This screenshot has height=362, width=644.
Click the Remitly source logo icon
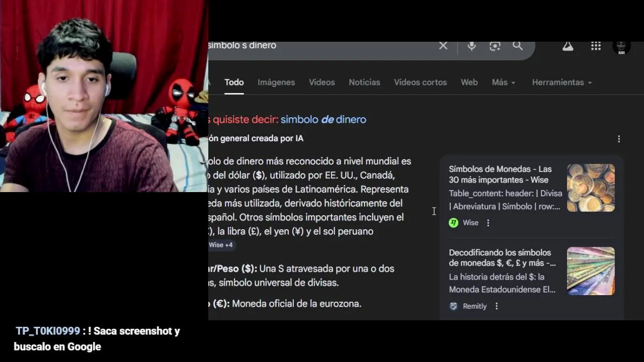click(453, 306)
